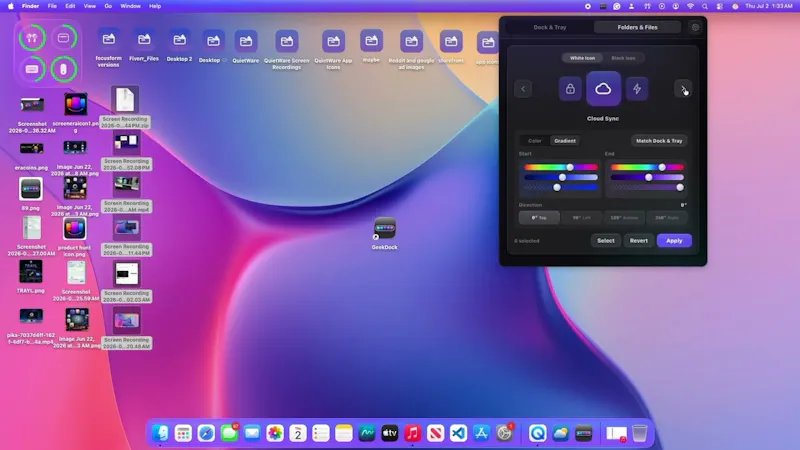Open the Fiverr_Files folder
Image resolution: width=800 pixels, height=450 pixels.
(144, 40)
